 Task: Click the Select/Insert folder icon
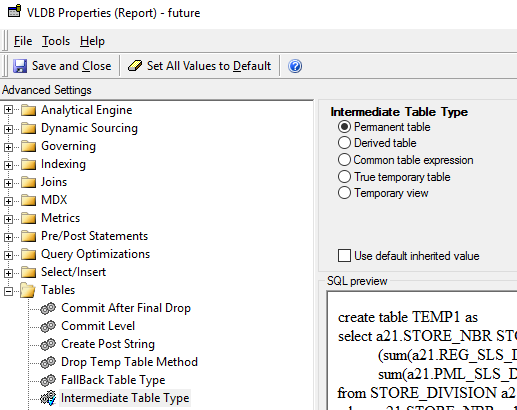point(29,272)
